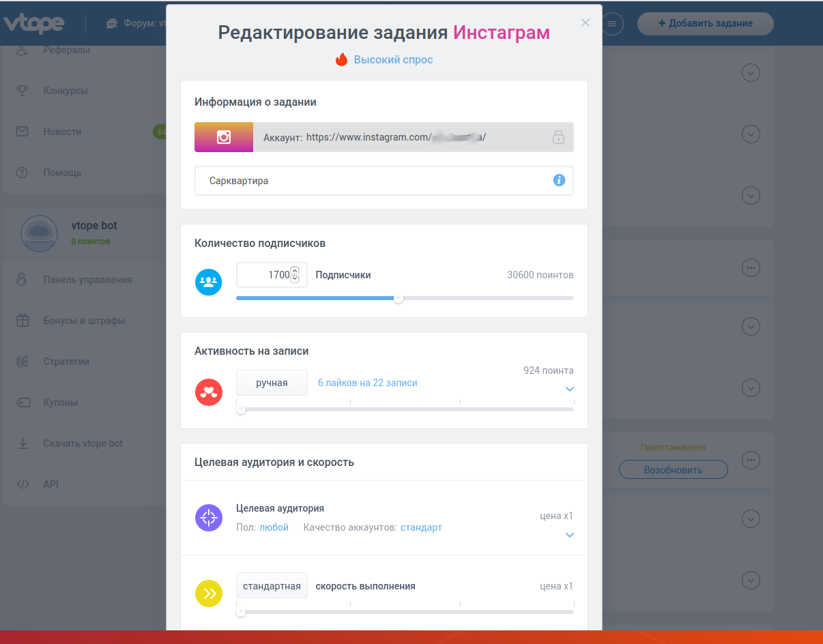Expand the topmost task row chevron
The image size is (823, 644).
[751, 72]
